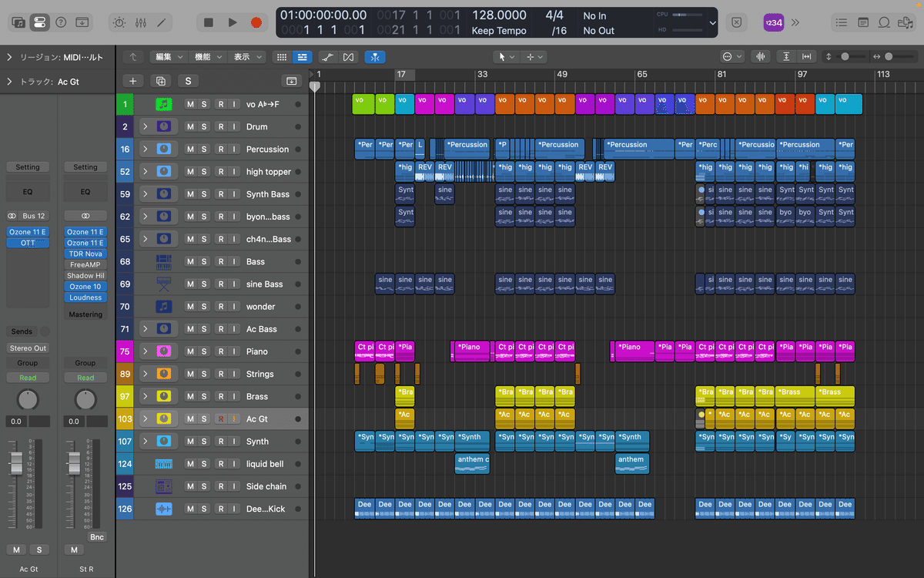924x578 pixels.
Task: Open the Library panel
Action: [18, 22]
